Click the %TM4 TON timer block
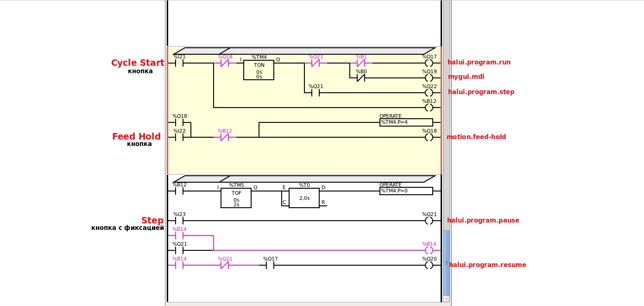The height and width of the screenshot is (306, 644). [259, 70]
